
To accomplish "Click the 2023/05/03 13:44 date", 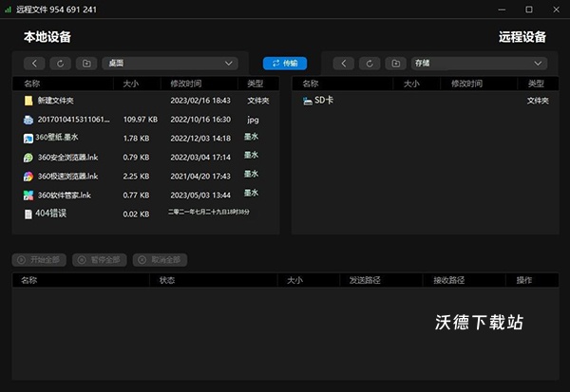I will tap(200, 195).
